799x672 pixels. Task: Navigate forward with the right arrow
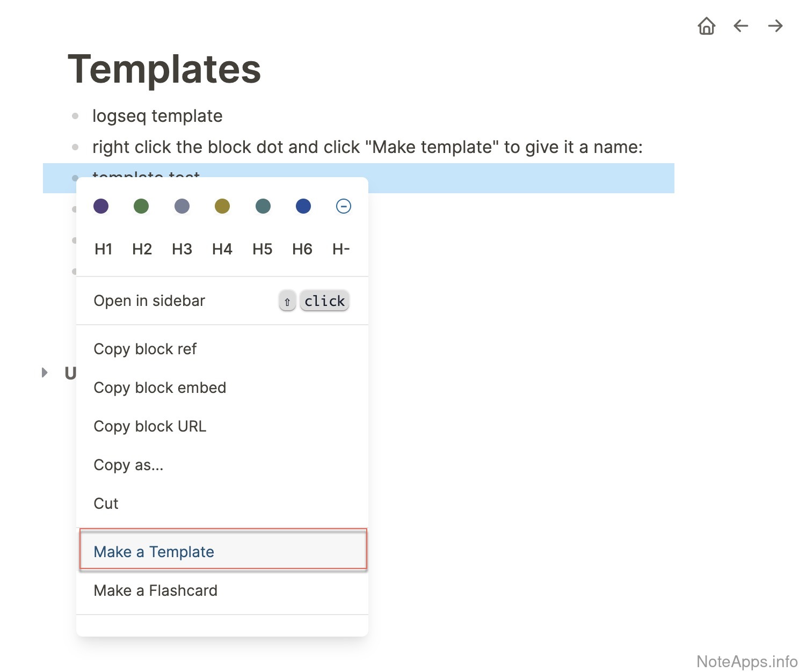click(x=775, y=26)
